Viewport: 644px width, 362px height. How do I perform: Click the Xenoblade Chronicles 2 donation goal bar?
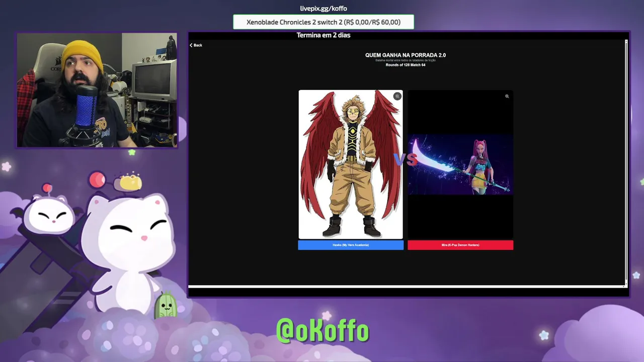324,22
